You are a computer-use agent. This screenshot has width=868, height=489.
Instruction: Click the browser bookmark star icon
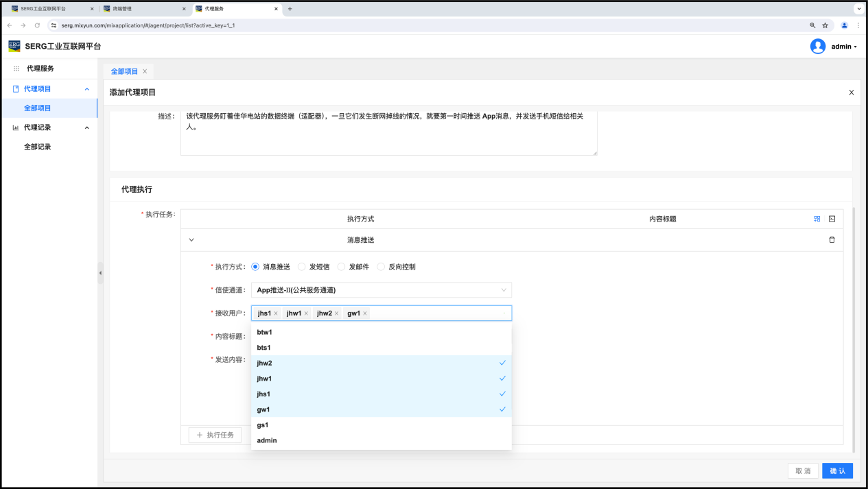coord(825,25)
